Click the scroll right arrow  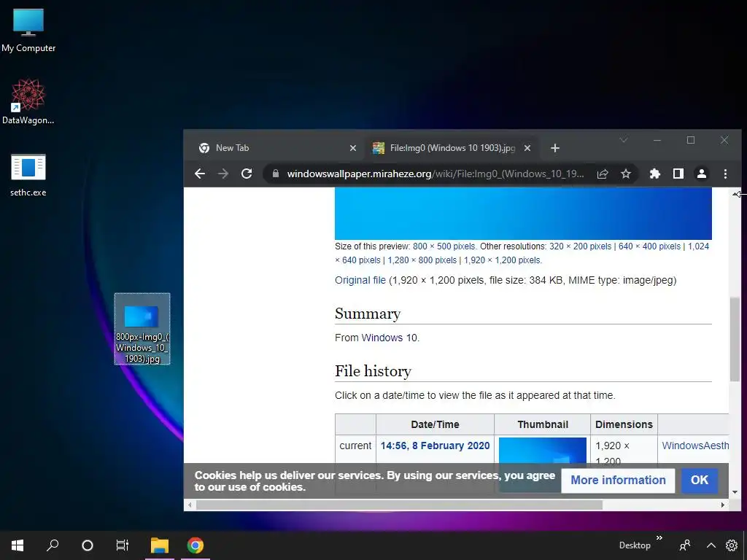click(x=723, y=505)
